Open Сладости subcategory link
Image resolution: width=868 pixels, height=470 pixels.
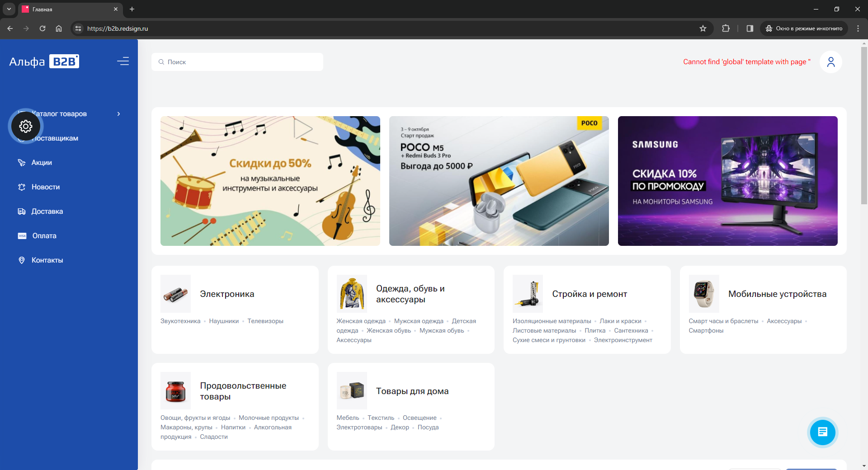214,437
